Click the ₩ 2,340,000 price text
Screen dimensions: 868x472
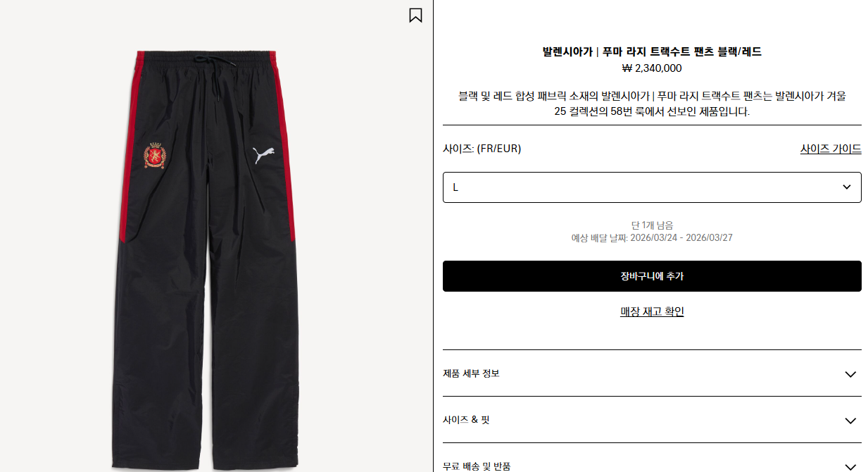pyautogui.click(x=652, y=68)
